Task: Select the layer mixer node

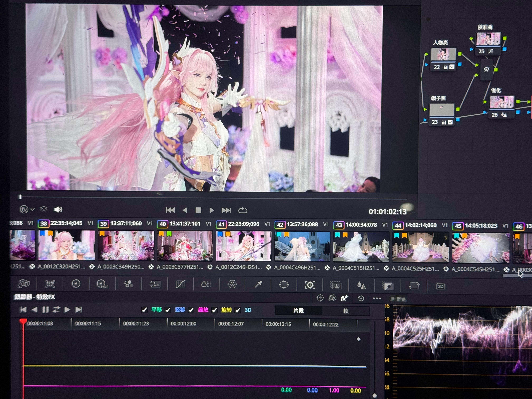Action: [486, 70]
